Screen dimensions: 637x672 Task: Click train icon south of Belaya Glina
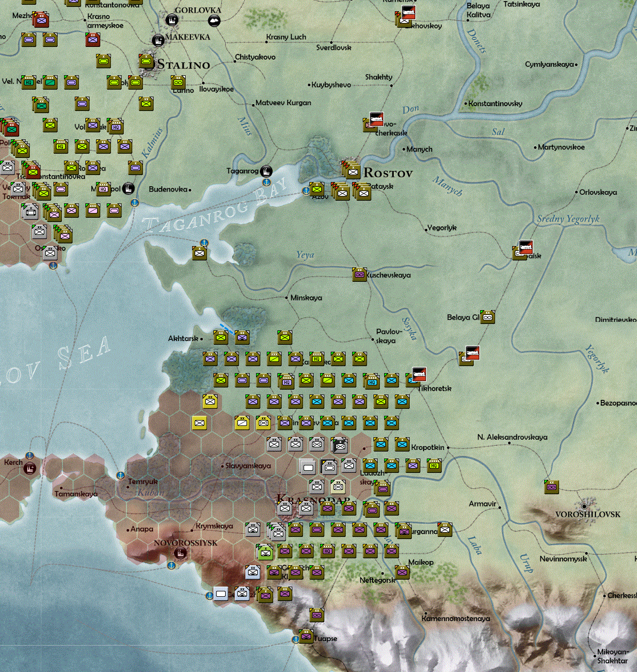473,353
